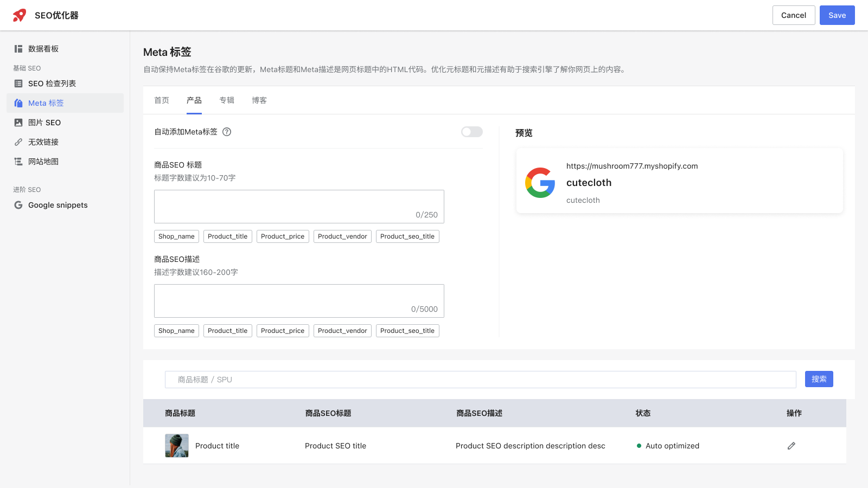This screenshot has height=488, width=868.
Task: Insert Product_seo_title tag into SEO description
Action: pos(407,331)
